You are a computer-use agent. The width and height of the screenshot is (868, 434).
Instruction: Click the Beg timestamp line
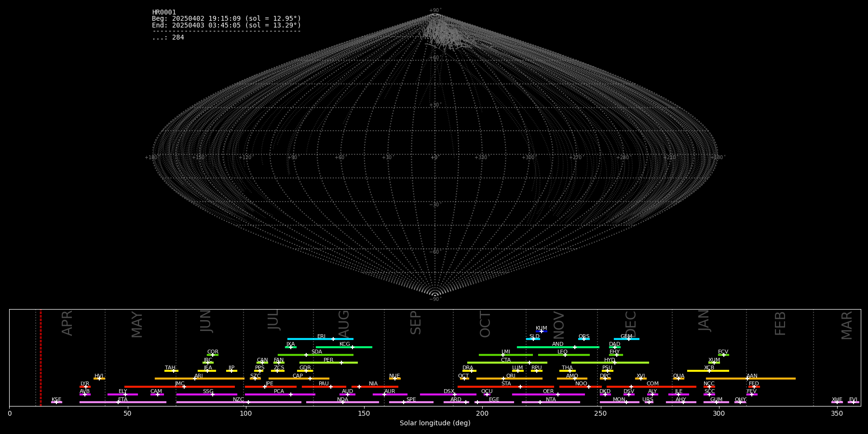[227, 19]
